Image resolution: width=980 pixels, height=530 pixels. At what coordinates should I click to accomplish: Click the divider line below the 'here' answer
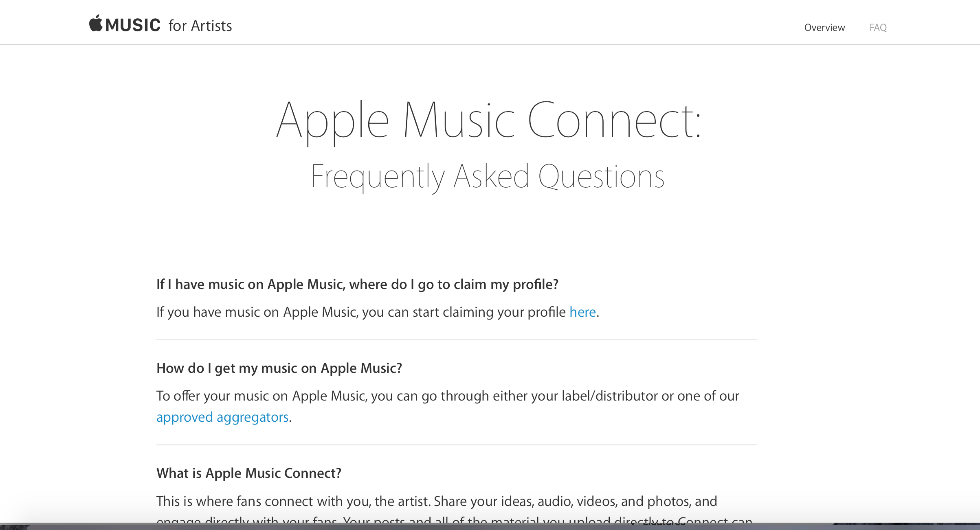coord(456,340)
